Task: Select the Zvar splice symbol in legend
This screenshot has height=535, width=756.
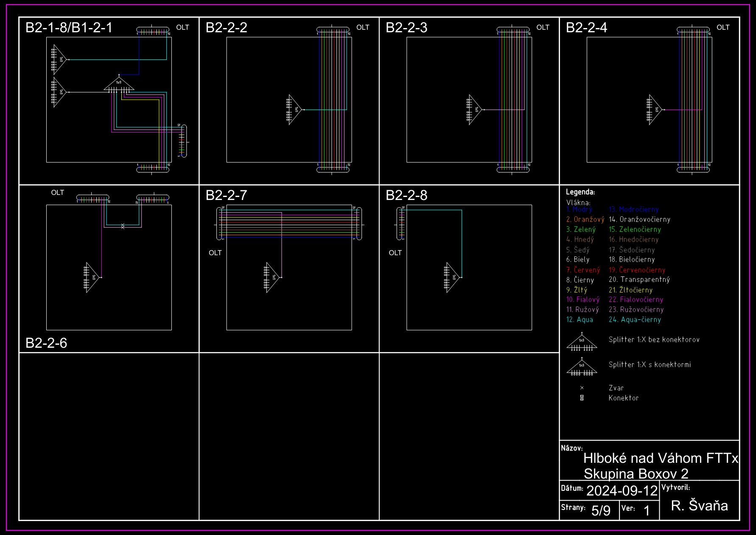Action: pyautogui.click(x=582, y=388)
